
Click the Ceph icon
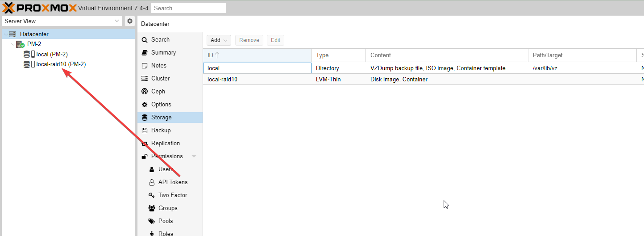pos(144,92)
